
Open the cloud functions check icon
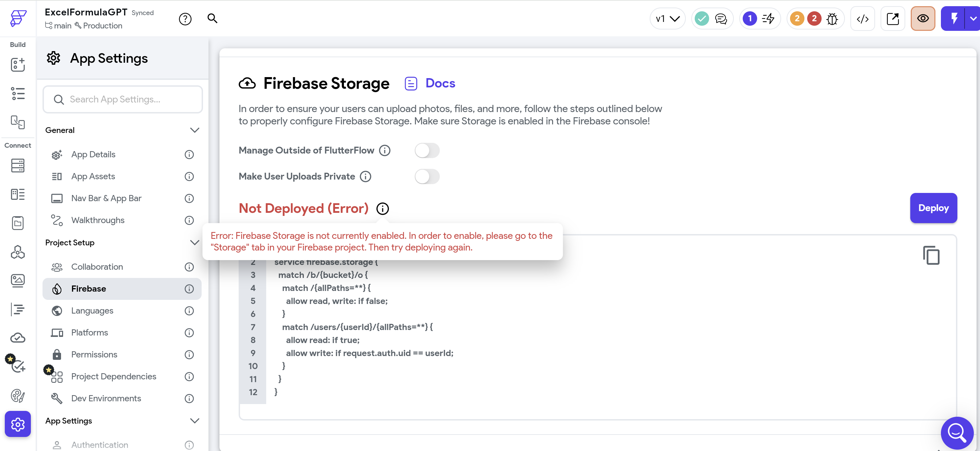point(18,338)
